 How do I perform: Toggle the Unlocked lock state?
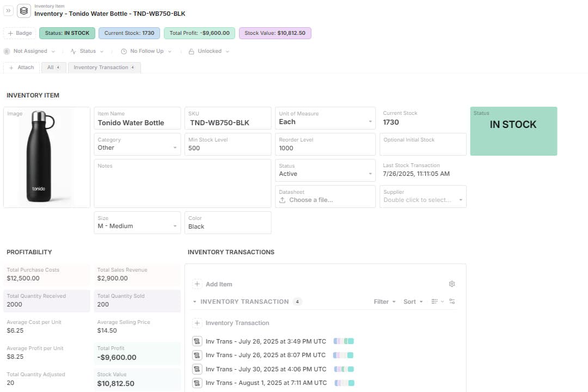click(x=209, y=51)
